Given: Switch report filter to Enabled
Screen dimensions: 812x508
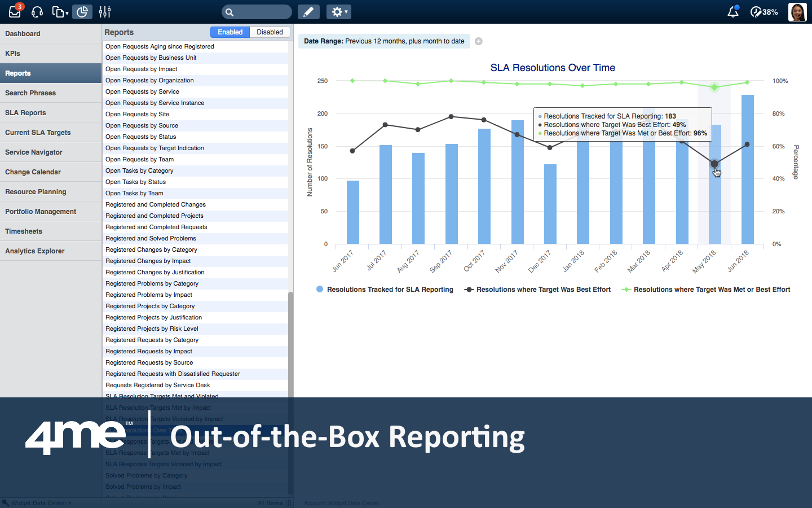Looking at the screenshot, I should point(230,32).
